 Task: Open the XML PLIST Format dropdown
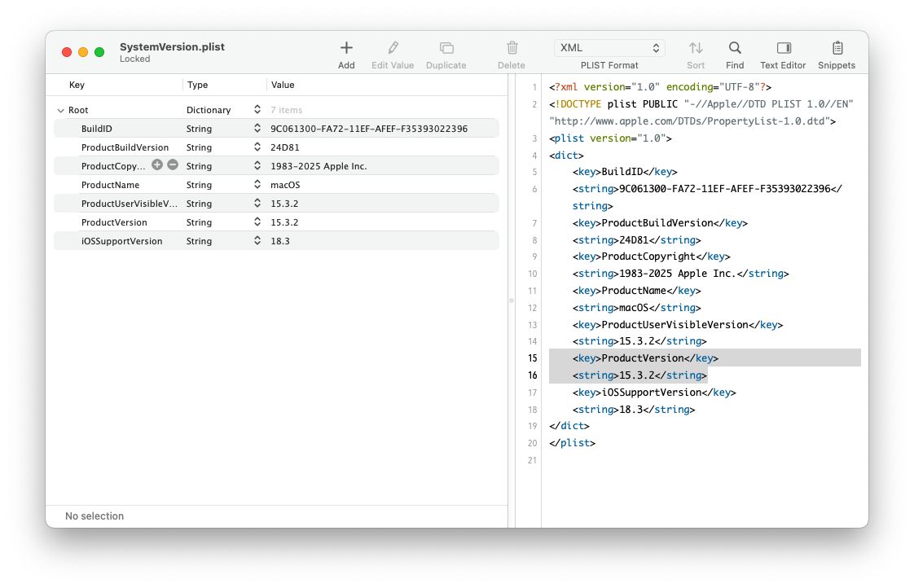click(609, 48)
